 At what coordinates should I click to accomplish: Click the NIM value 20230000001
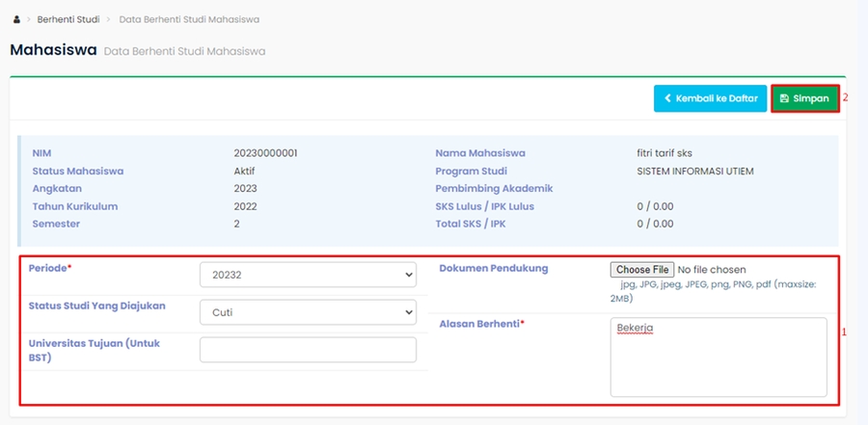(x=265, y=153)
